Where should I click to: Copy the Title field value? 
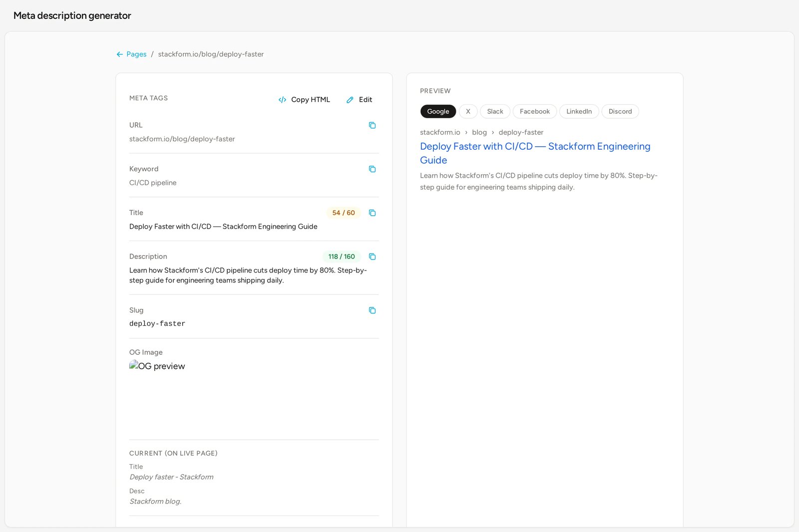pyautogui.click(x=372, y=213)
